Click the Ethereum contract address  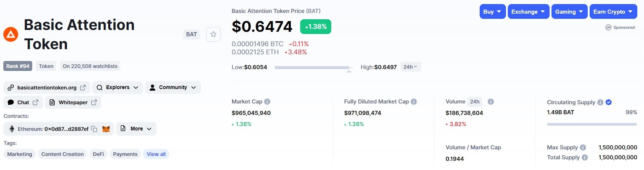pyautogui.click(x=66, y=129)
